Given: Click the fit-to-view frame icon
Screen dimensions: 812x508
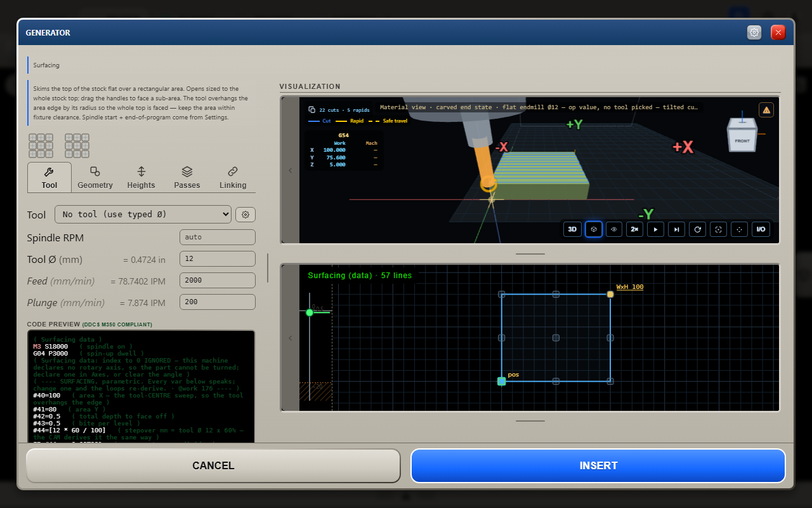Looking at the screenshot, I should point(719,229).
